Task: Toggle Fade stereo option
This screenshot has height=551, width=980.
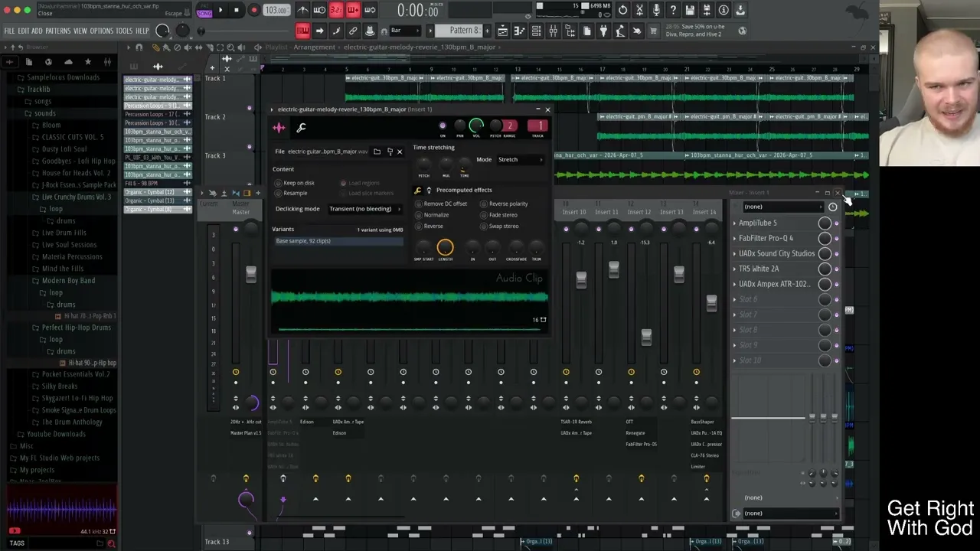Action: point(484,215)
